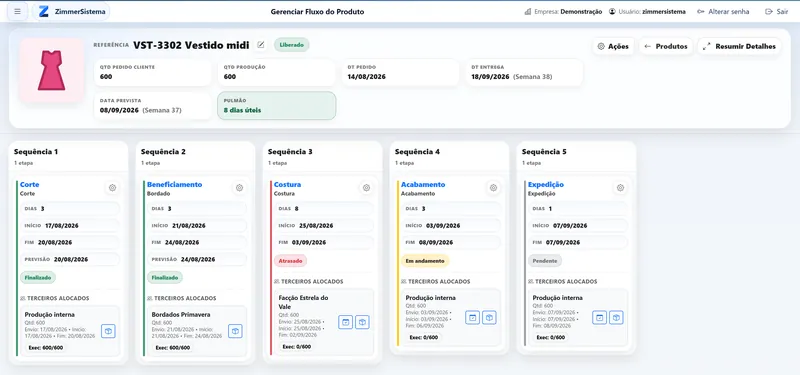This screenshot has width=800, height=375.
Task: Click the calendar icon in Expedição's Produção interna card
Action: click(599, 317)
